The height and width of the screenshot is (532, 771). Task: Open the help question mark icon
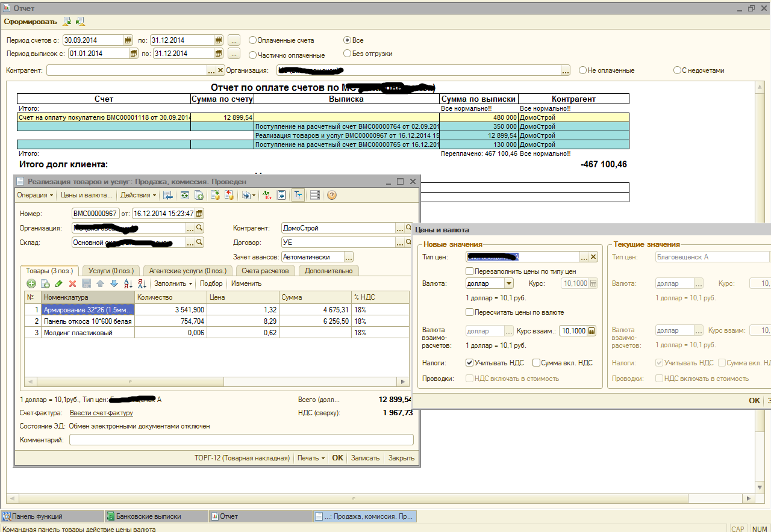pyautogui.click(x=331, y=195)
